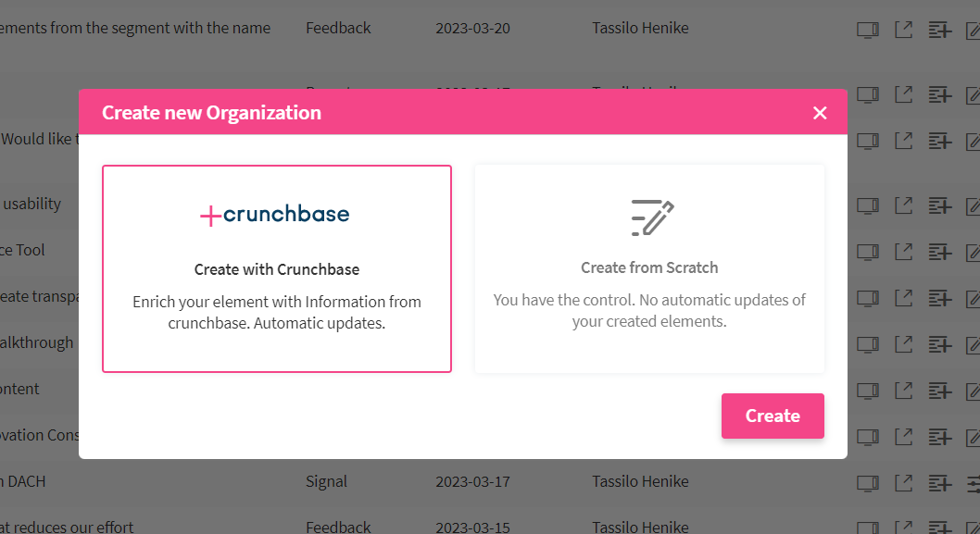The width and height of the screenshot is (980, 534).
Task: Open external link icon in 2023-03-20 Feedback row
Action: click(903, 29)
